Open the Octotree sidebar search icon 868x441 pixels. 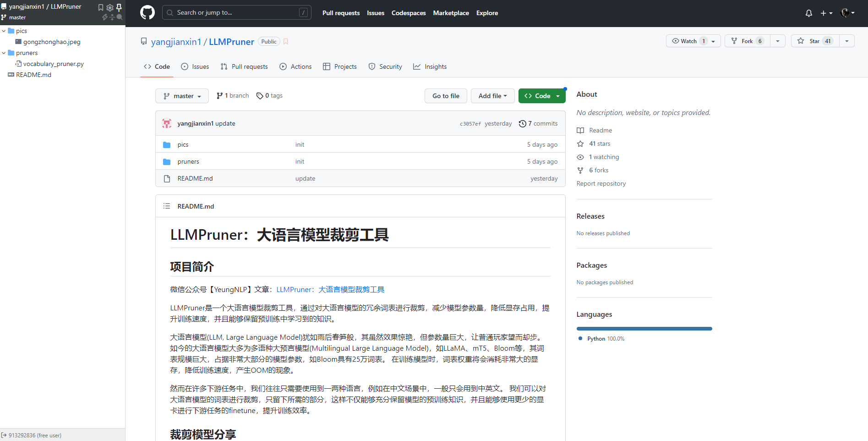[120, 17]
